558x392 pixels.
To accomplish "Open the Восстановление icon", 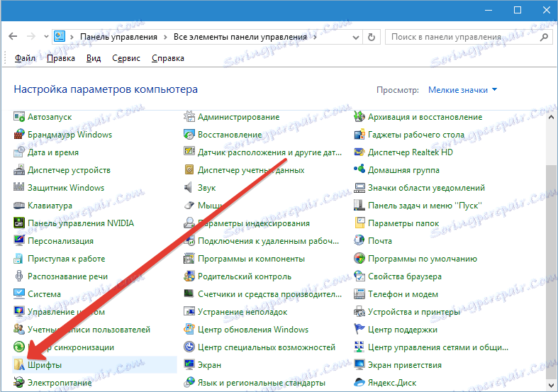I will click(x=189, y=135).
